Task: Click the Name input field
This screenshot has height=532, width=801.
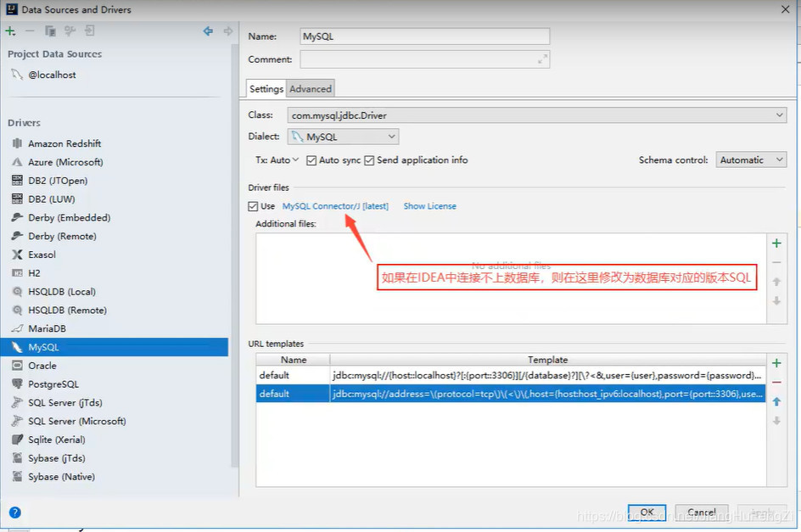Action: point(425,36)
